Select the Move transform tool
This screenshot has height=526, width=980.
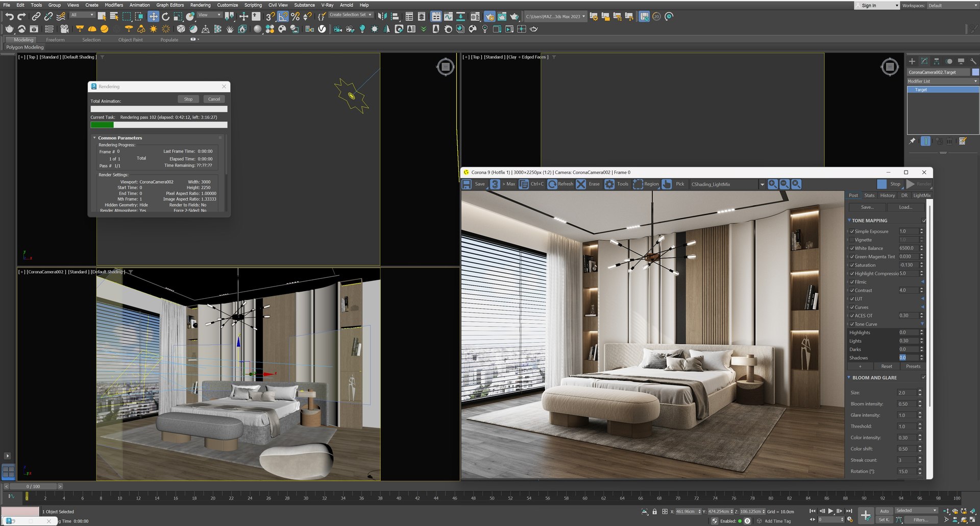click(153, 16)
